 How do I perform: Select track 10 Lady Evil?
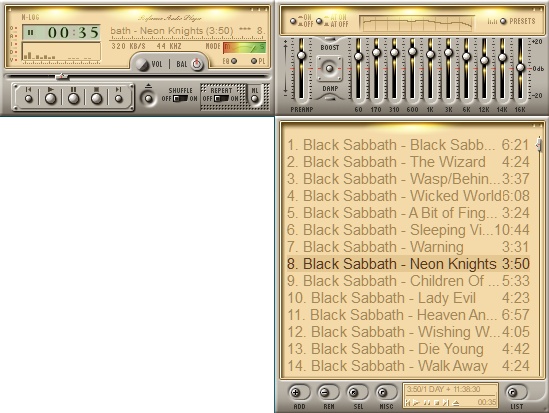[x=408, y=298]
